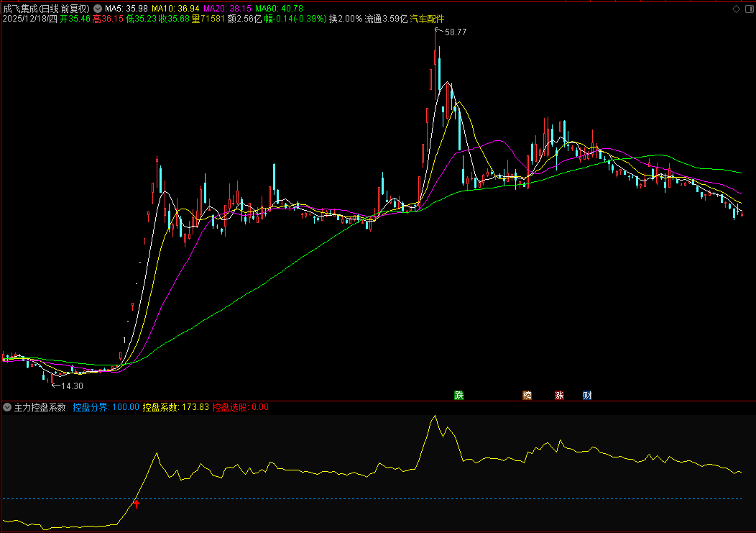Click the 58.77 peak price label
The image size is (756, 533).
pyautogui.click(x=456, y=32)
